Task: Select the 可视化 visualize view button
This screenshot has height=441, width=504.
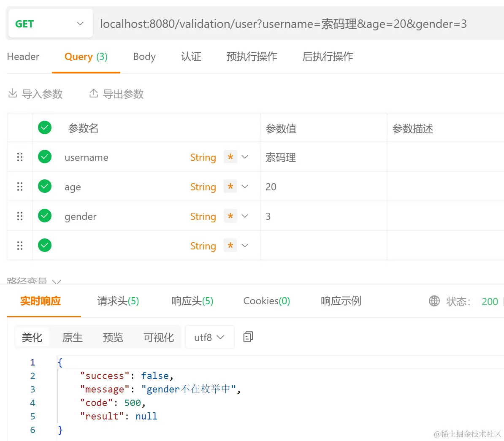Action: pos(158,337)
